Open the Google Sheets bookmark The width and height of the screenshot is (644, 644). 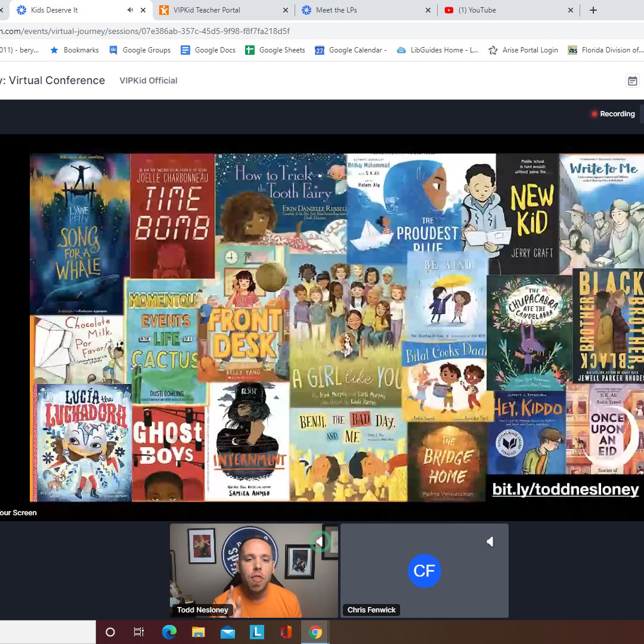point(275,50)
